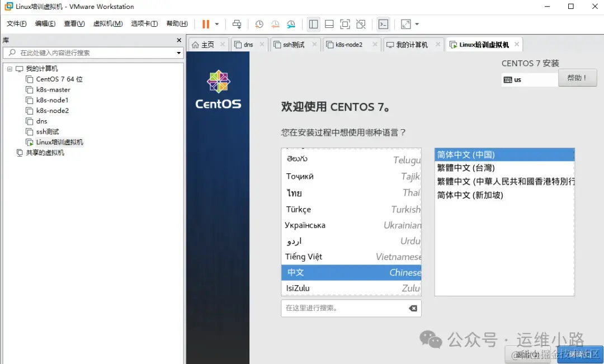Image resolution: width=604 pixels, height=364 pixels.
Task: Revert the VM to its snapshot
Action: pos(275,24)
